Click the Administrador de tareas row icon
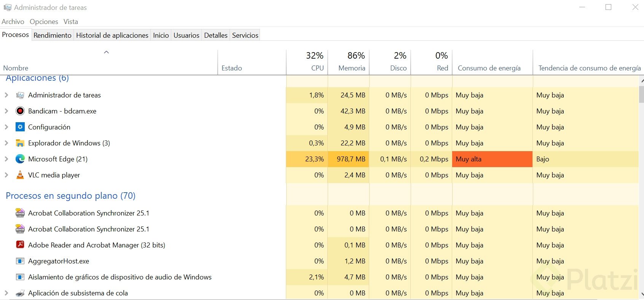This screenshot has width=644, height=300. pos(20,95)
